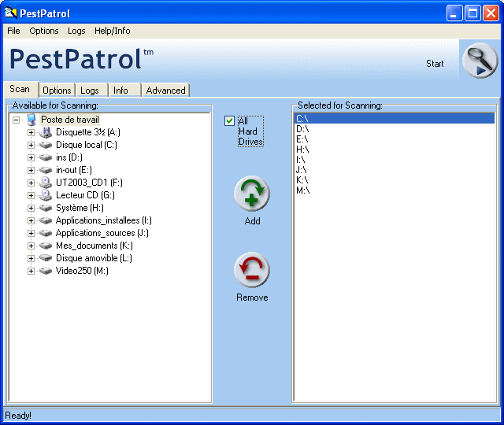Viewport: 504px width, 425px height.
Task: Click the Remove text label
Action: tap(252, 297)
